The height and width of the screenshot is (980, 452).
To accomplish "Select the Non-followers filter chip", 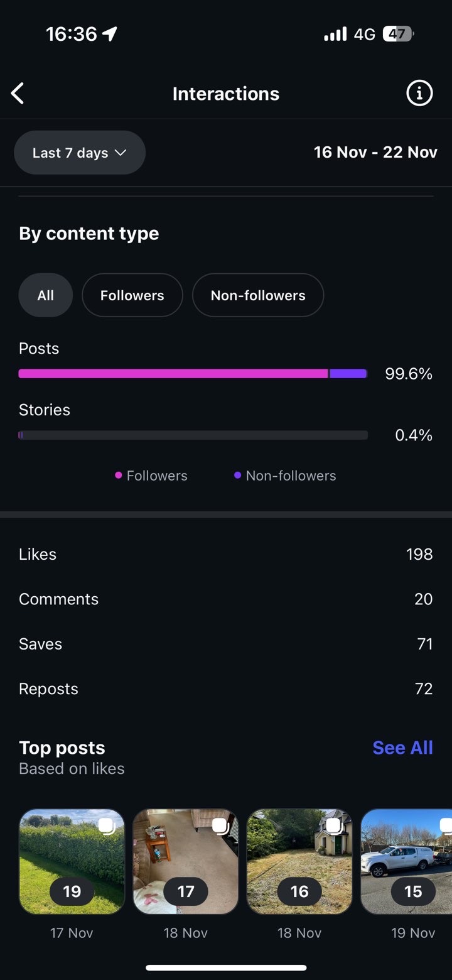I will pos(257,295).
